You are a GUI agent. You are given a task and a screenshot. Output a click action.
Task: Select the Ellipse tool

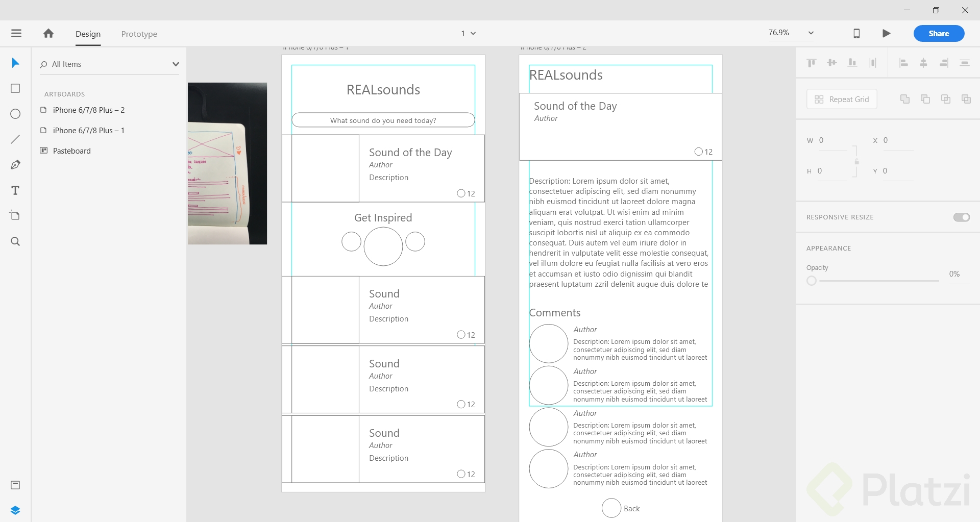(15, 114)
